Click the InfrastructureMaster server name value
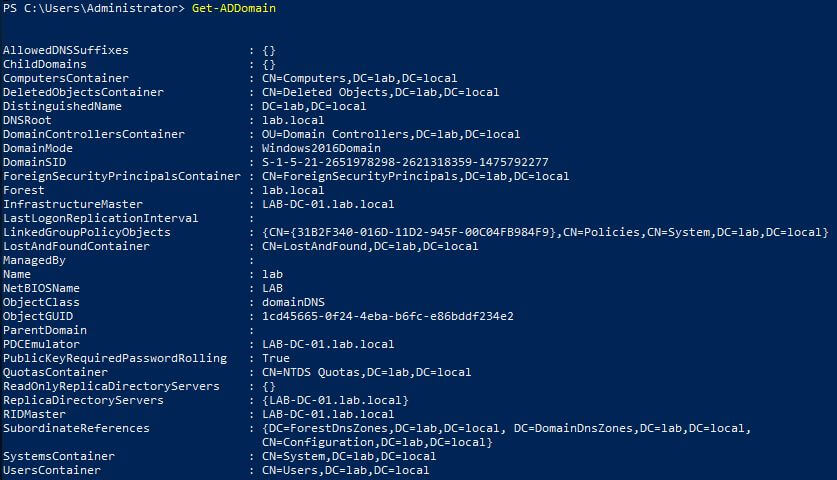The width and height of the screenshot is (837, 480). (328, 204)
